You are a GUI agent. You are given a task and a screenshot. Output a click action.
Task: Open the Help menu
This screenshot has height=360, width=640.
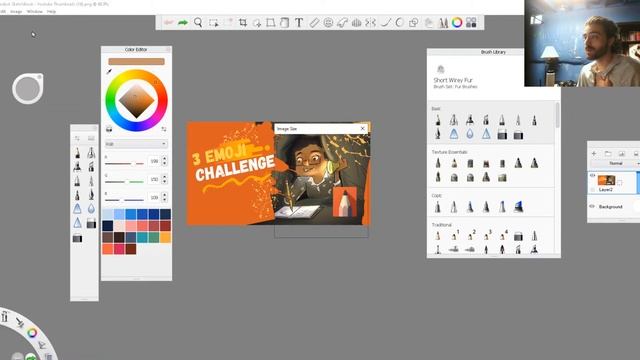coord(51,11)
